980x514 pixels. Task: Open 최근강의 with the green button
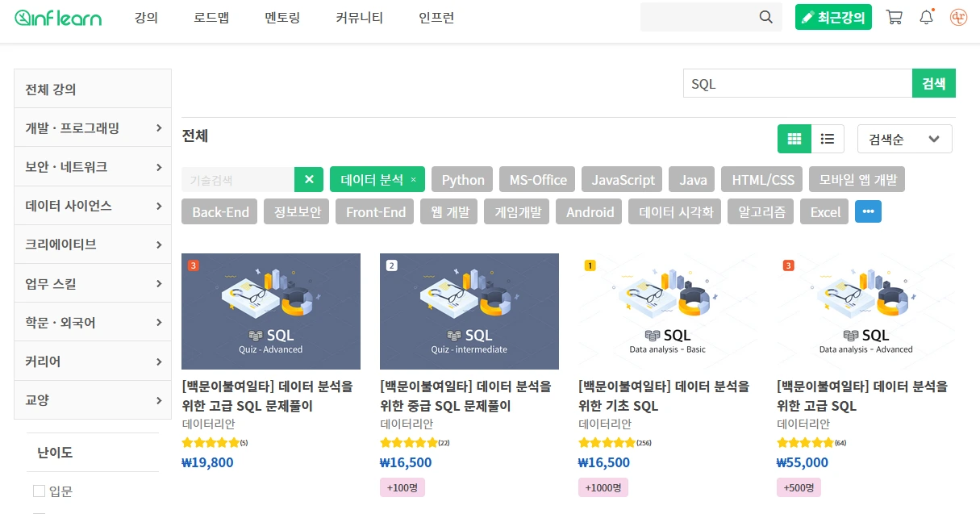[x=833, y=16]
